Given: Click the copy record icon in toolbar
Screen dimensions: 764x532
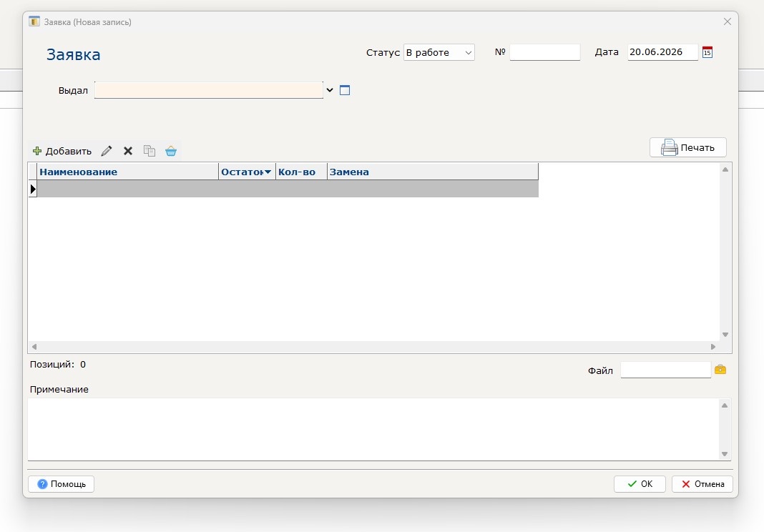Looking at the screenshot, I should (149, 151).
